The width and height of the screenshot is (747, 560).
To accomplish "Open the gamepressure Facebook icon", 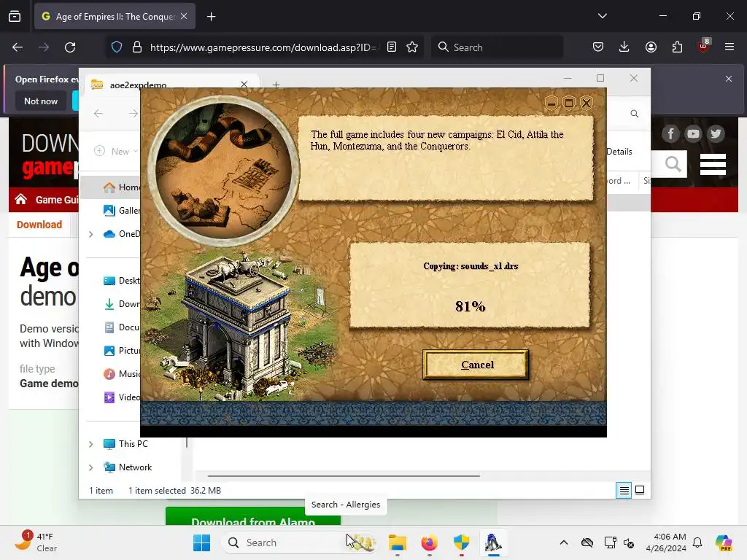I will click(670, 134).
